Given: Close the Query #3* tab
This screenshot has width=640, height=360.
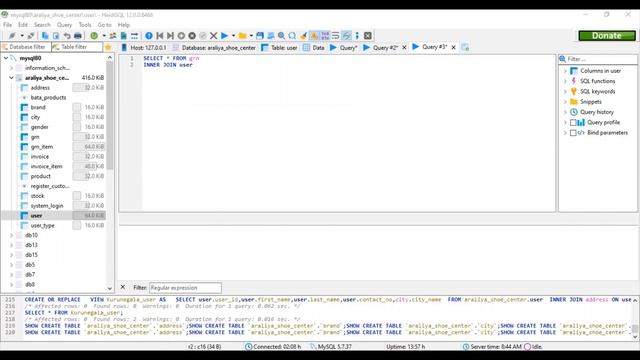Looking at the screenshot, I should click(453, 48).
